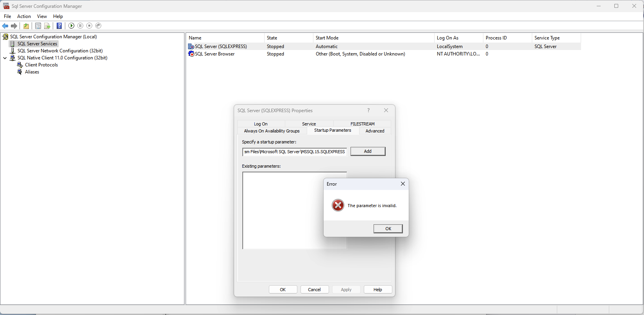Switch to the Service tab
This screenshot has width=644, height=315.
coord(309,124)
